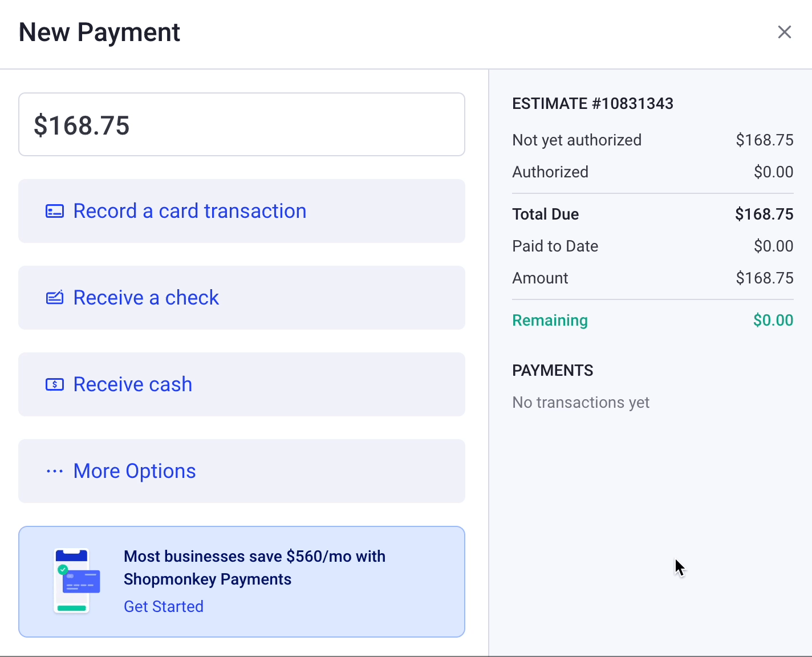Viewport: 812px width, 657px height.
Task: Open the Get Started link
Action: 164,606
